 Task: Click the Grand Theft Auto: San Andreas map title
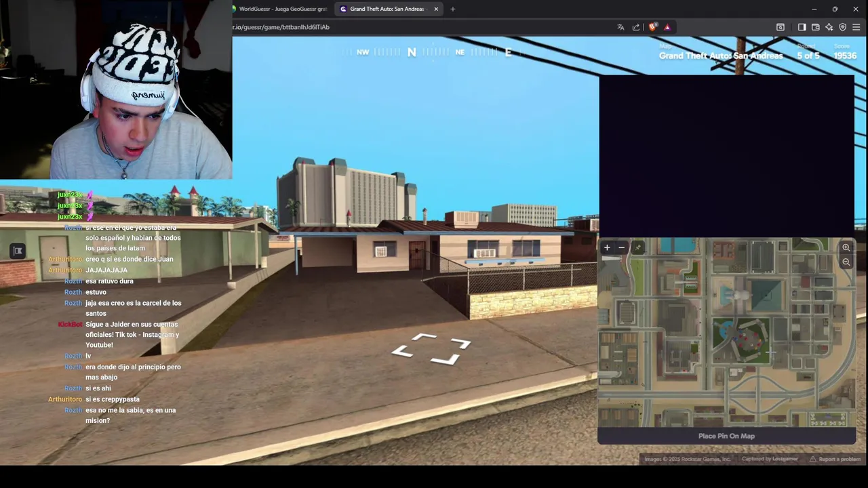click(x=721, y=56)
